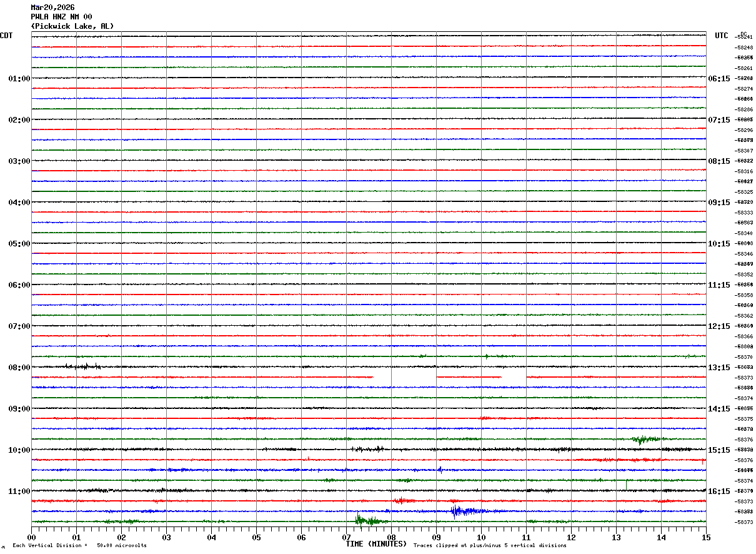This screenshot has height=554, width=756.
Task: Click the 13:15 UTC time label
Action: (x=719, y=368)
